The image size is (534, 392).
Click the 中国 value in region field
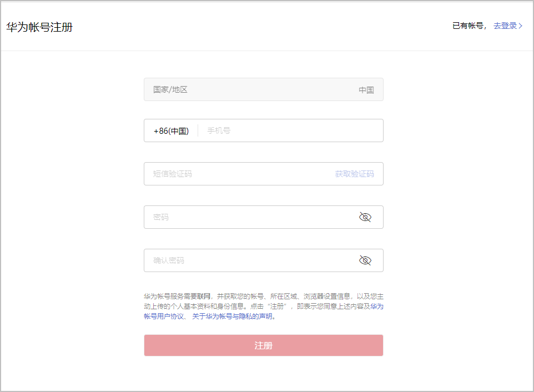(x=366, y=90)
